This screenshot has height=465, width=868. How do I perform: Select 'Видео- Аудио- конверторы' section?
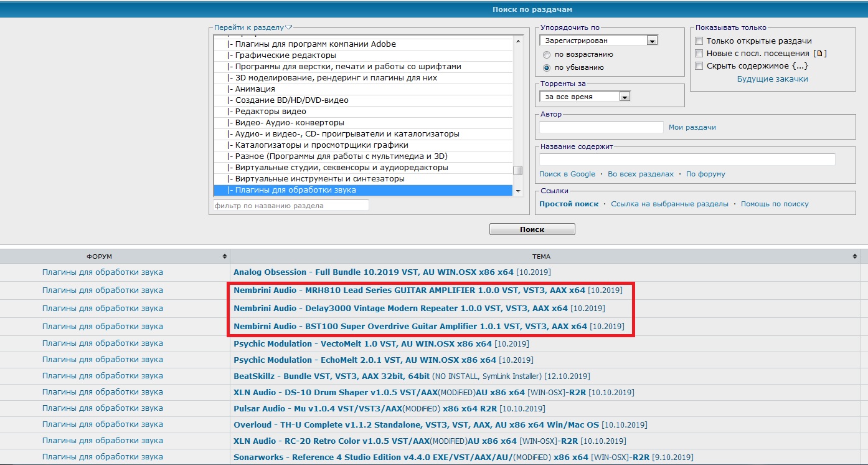tap(363, 123)
